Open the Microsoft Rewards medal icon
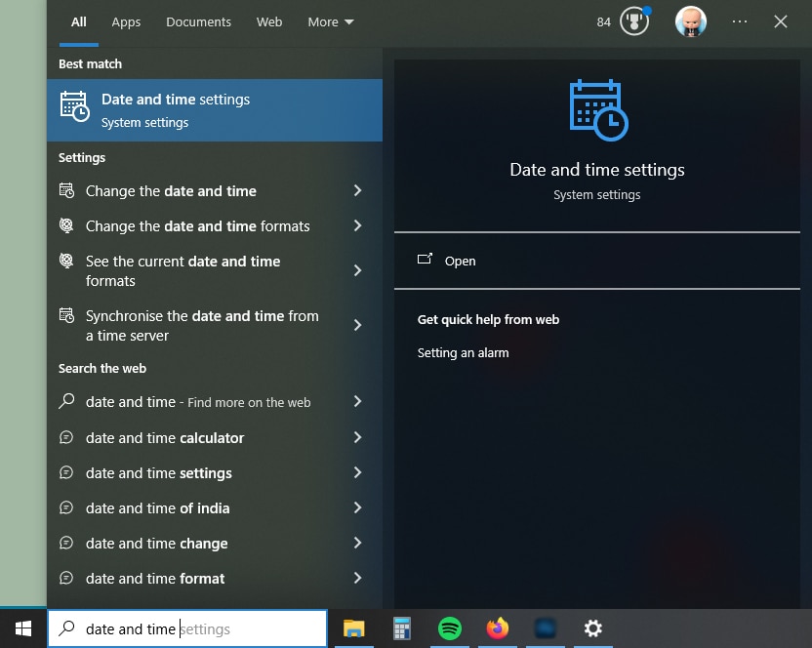The image size is (812, 648). coord(633,21)
